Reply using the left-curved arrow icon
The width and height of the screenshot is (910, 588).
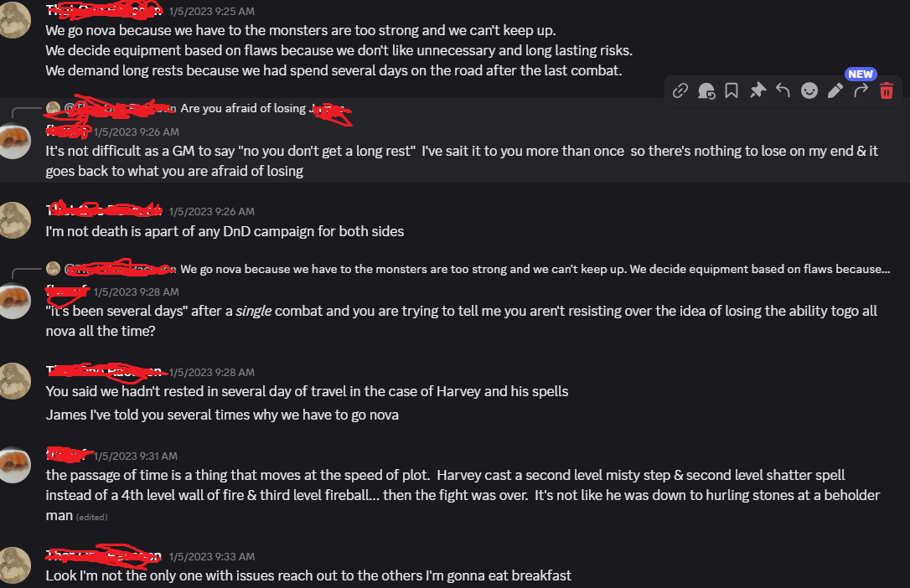coord(783,90)
